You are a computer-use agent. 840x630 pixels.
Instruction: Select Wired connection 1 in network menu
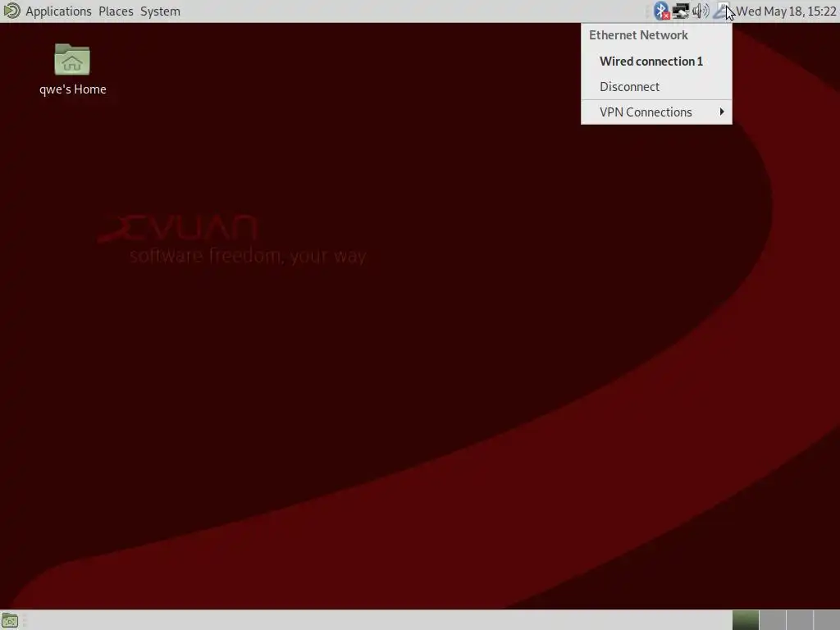656,61
